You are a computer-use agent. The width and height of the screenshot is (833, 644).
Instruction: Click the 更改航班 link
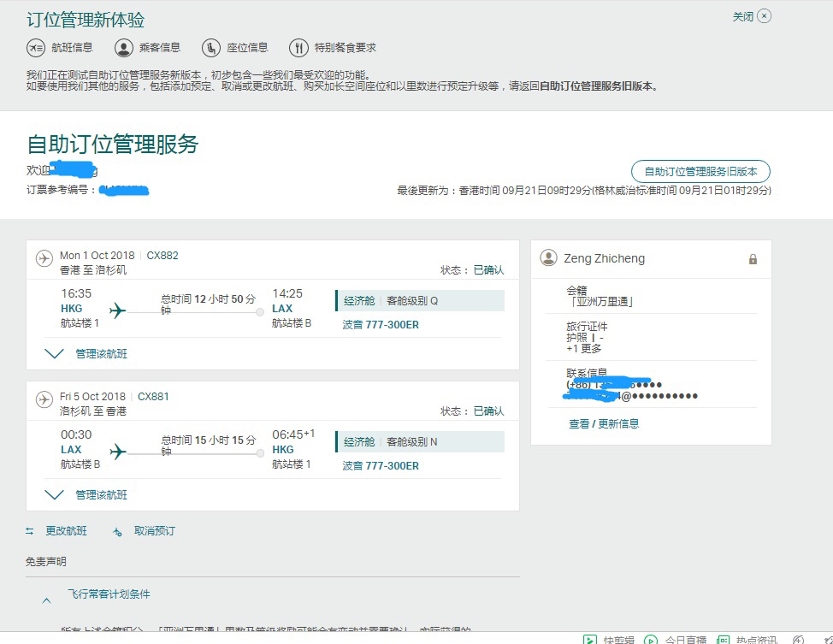tap(66, 531)
